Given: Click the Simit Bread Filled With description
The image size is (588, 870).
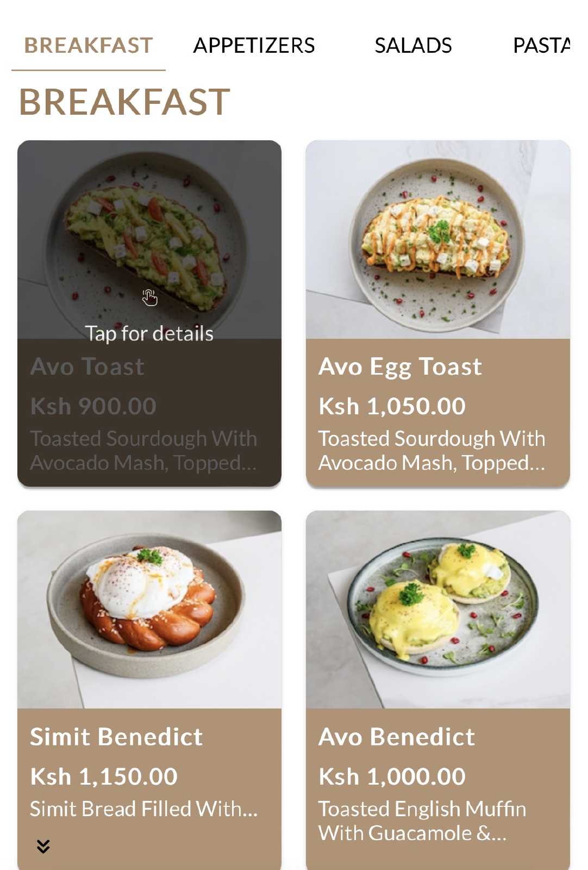Looking at the screenshot, I should 144,809.
